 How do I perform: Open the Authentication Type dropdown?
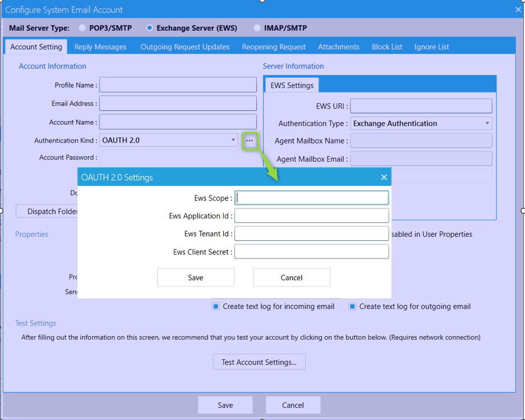click(x=421, y=124)
